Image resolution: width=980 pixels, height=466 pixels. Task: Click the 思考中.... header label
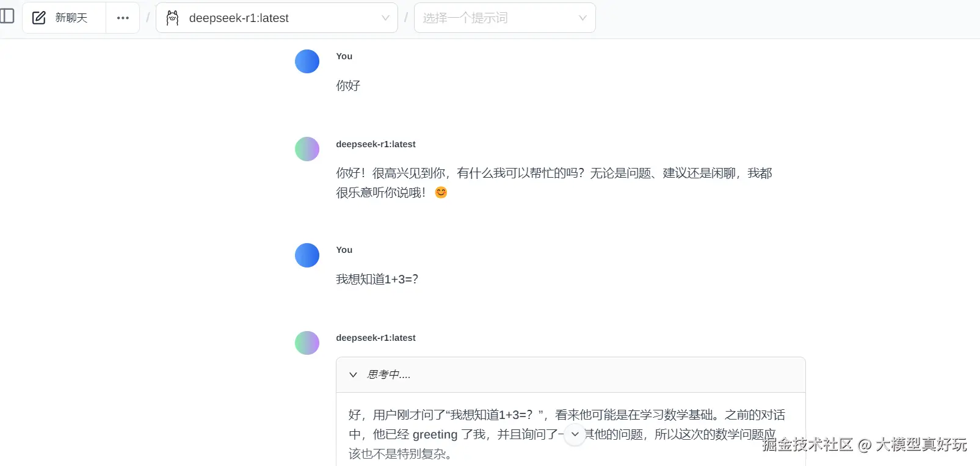pyautogui.click(x=389, y=374)
